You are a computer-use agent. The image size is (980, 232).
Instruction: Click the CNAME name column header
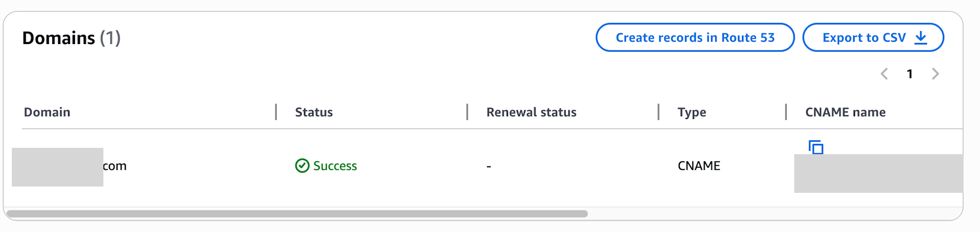click(845, 112)
